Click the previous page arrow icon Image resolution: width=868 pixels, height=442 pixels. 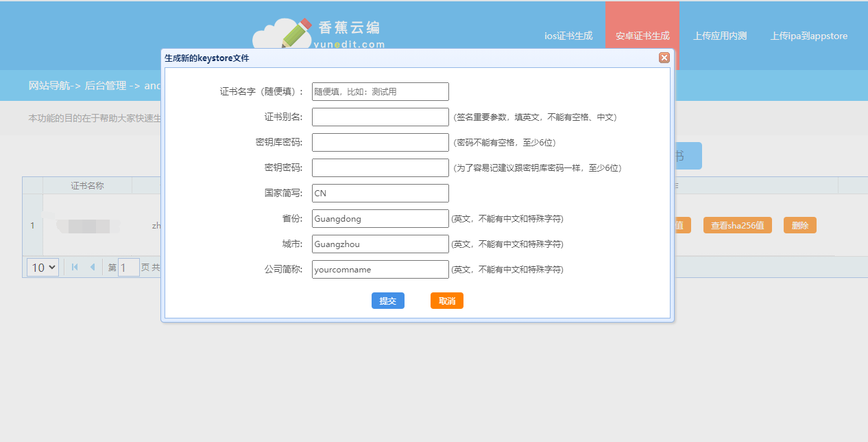click(x=93, y=268)
